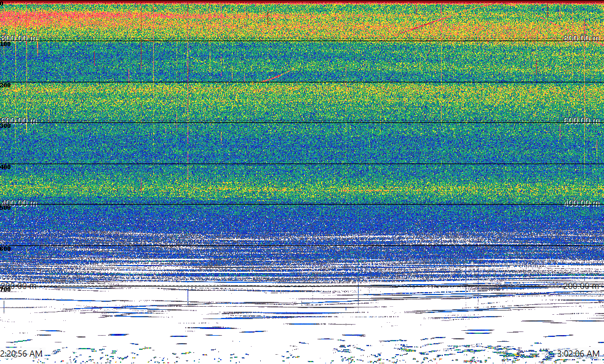
Task: Click the "800.00 m" depth label at left edge
Action: coord(18,38)
